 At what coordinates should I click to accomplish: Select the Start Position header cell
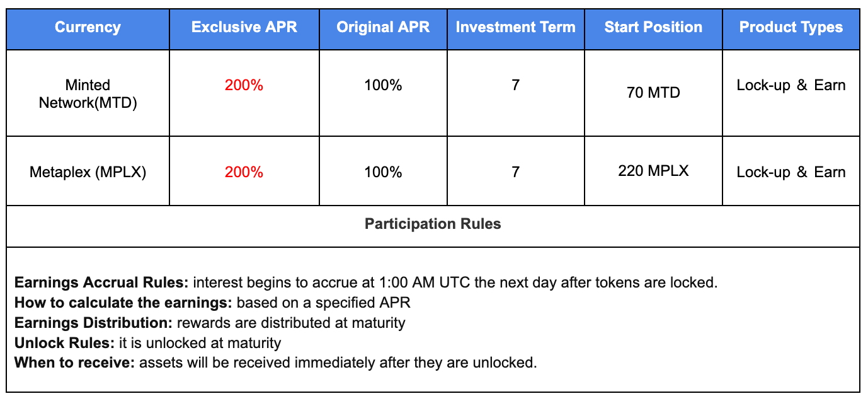[x=653, y=28]
